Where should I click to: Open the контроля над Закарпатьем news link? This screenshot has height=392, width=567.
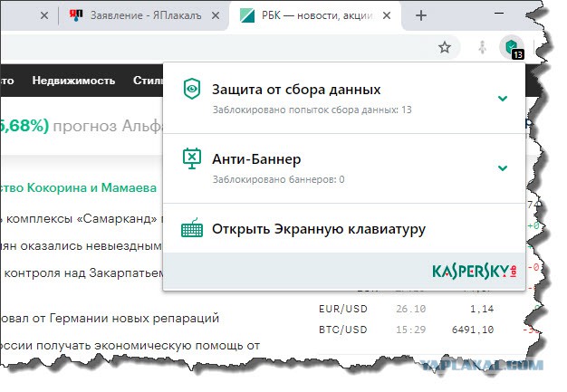82,272
